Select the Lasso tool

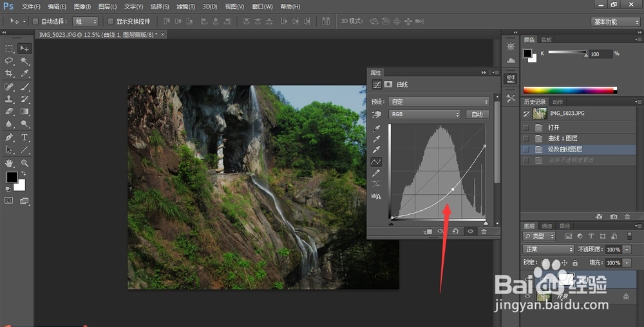(8, 61)
